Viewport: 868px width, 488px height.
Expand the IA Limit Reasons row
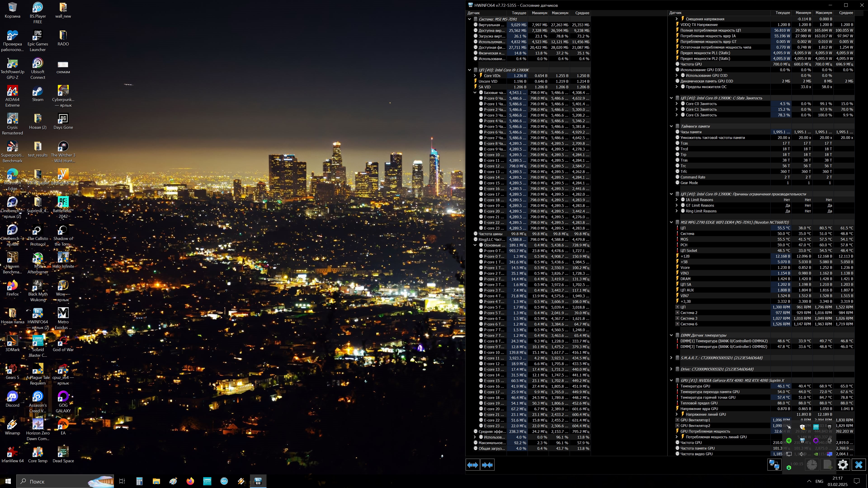(x=677, y=200)
